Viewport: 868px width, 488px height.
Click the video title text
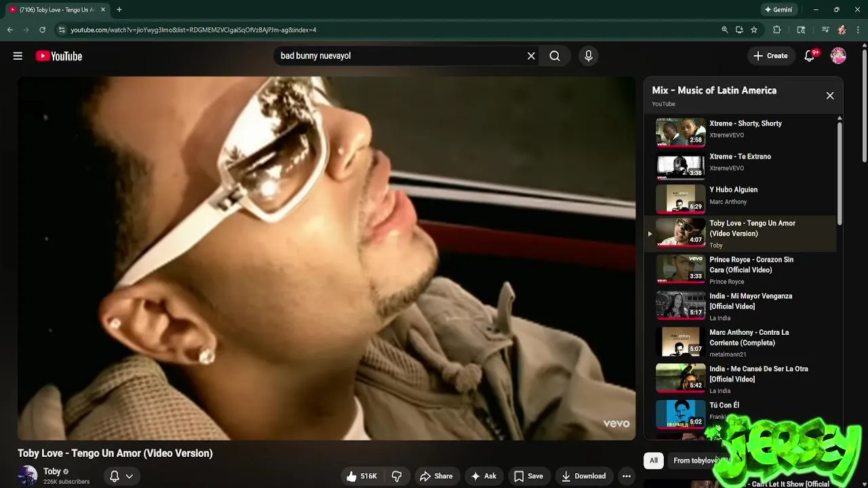115,453
